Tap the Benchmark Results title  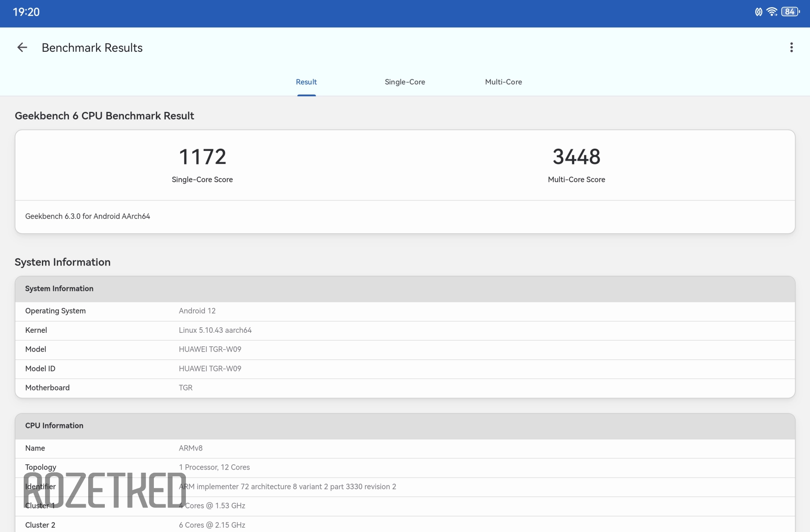pos(92,47)
